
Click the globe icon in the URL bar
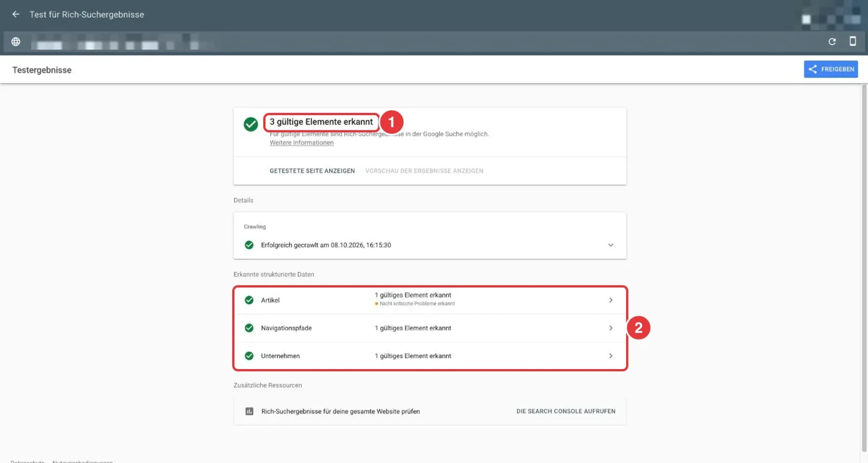(x=16, y=42)
